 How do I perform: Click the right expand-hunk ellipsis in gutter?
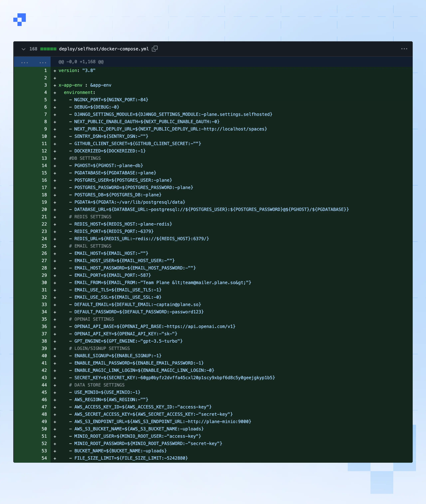(42, 62)
